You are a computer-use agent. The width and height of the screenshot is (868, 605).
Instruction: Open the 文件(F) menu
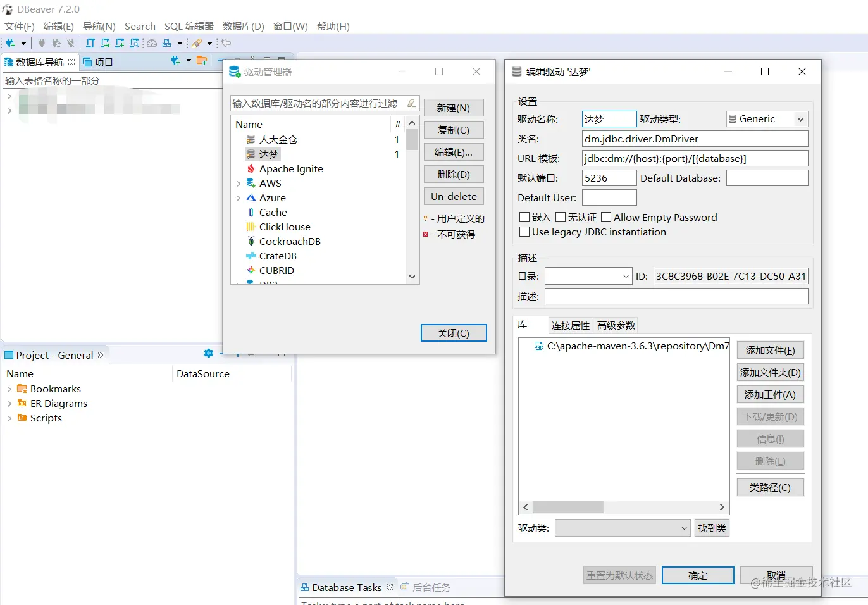point(20,26)
